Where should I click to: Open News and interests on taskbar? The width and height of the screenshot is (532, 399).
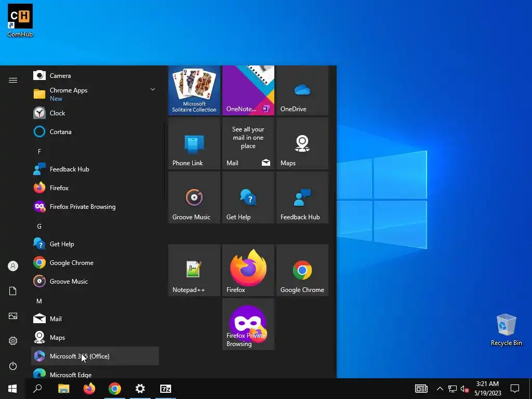[x=421, y=389]
